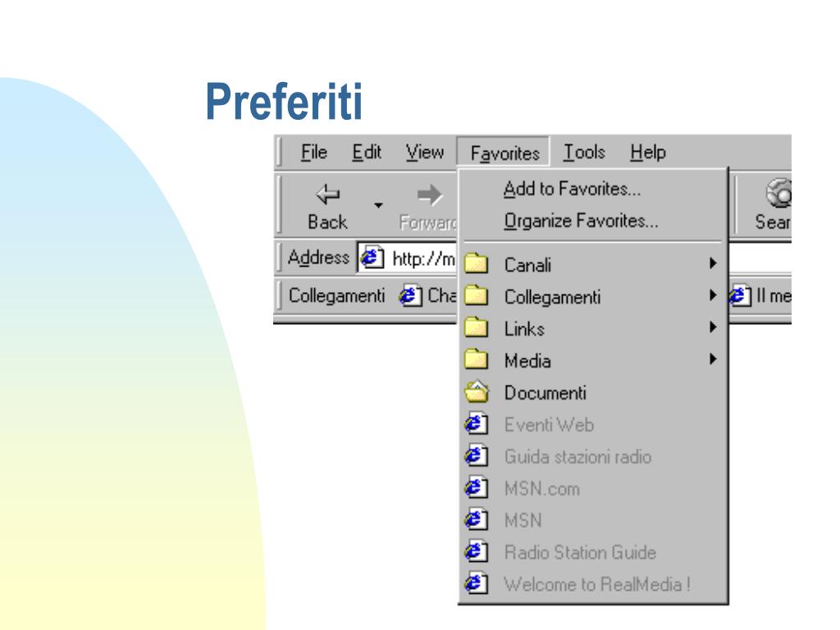Select Organize Favorites... menu entry
Screen dimensions: 840x630
tap(581, 221)
